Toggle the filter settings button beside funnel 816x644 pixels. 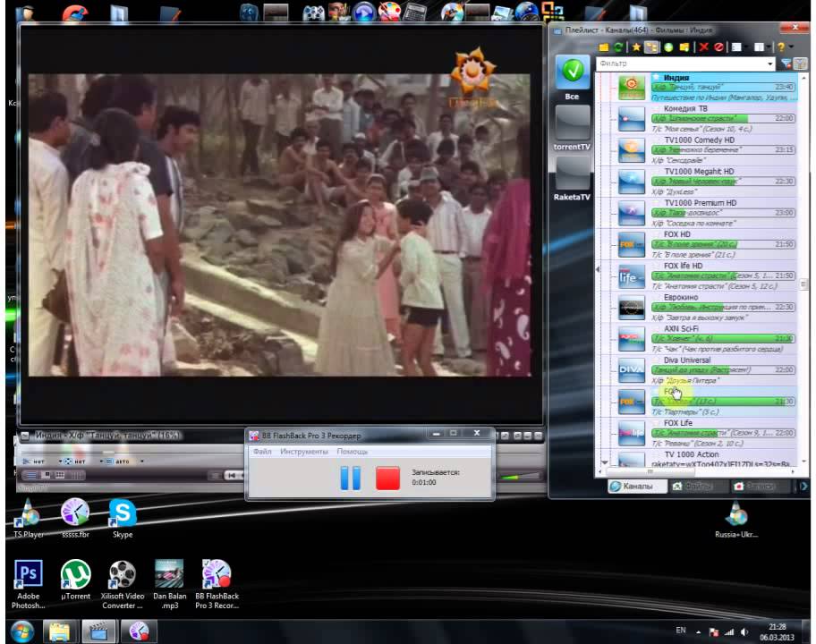coord(800,64)
